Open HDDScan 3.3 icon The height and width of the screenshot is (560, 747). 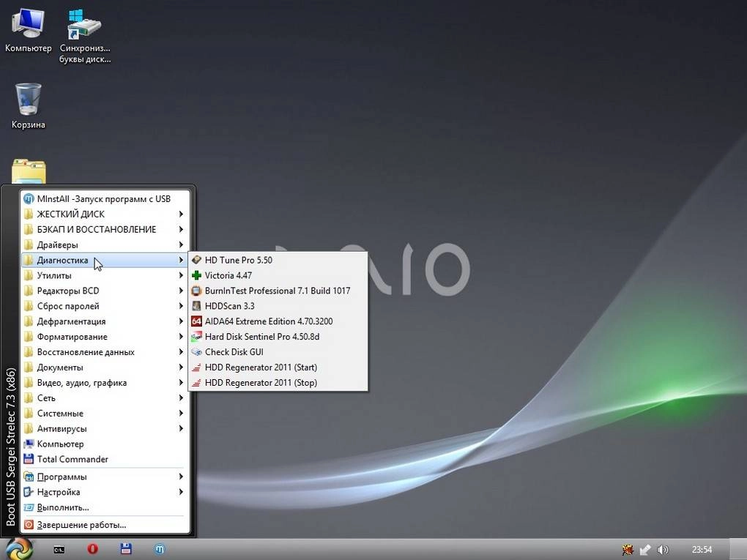point(196,306)
